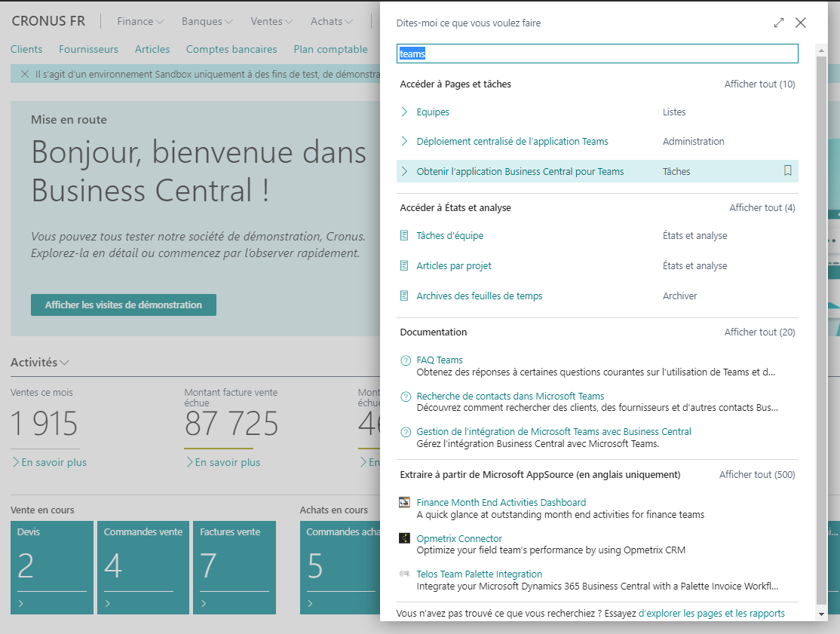Click the arrow at the bottom of Commandes achat tile
The width and height of the screenshot is (840, 634).
tap(310, 604)
